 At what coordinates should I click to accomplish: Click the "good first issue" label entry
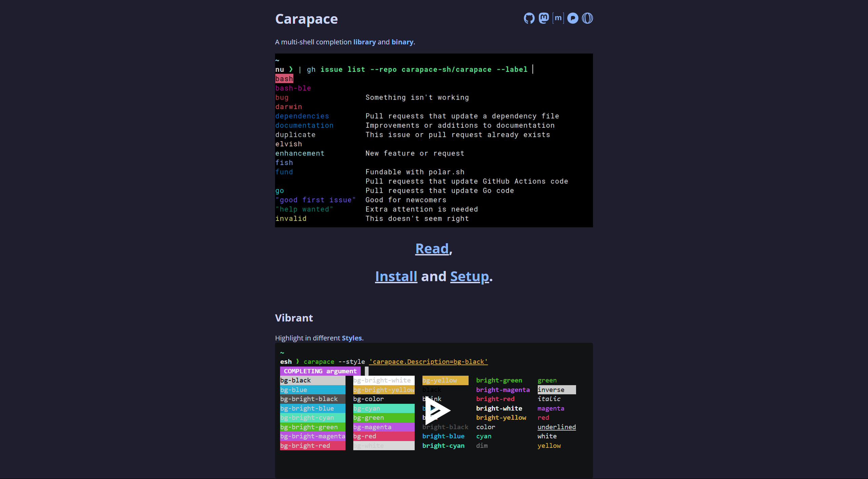click(316, 200)
